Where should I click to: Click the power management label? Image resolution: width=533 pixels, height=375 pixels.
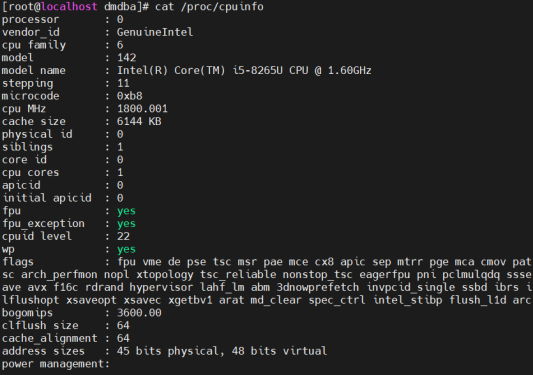pos(56,364)
